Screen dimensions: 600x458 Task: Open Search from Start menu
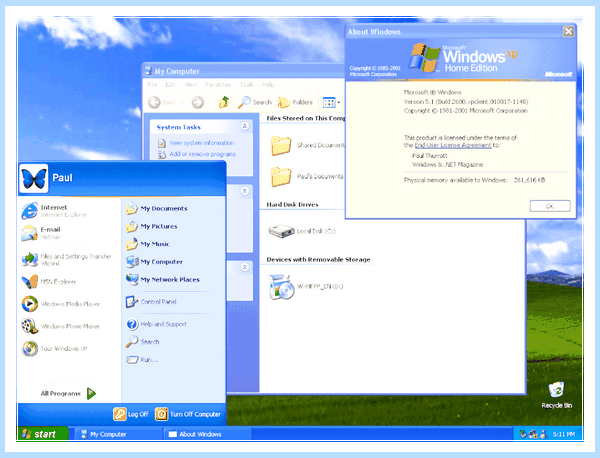click(142, 342)
